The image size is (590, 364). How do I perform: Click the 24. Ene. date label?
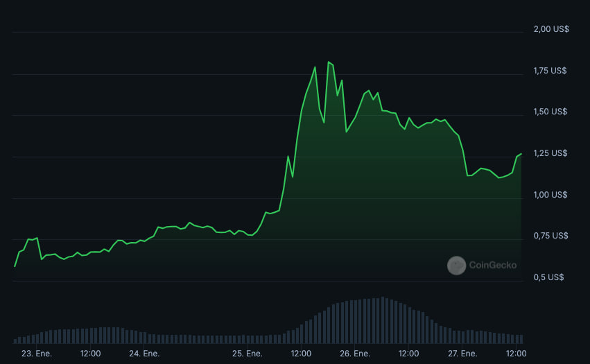click(144, 354)
